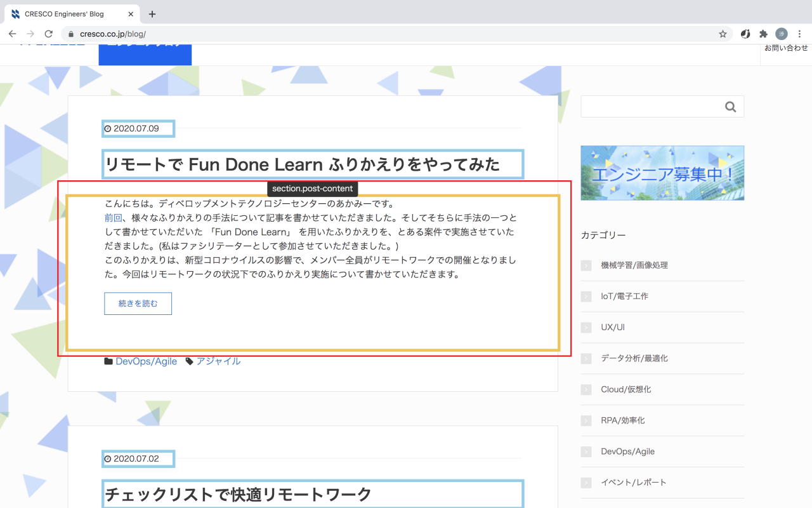Open the お問い合わせ contact link
This screenshot has width=812, height=508.
(x=786, y=48)
